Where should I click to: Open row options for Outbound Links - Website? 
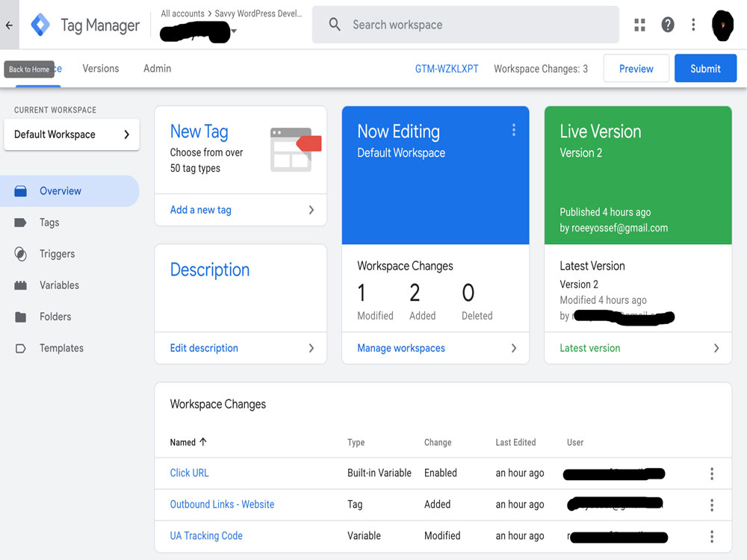(x=712, y=505)
